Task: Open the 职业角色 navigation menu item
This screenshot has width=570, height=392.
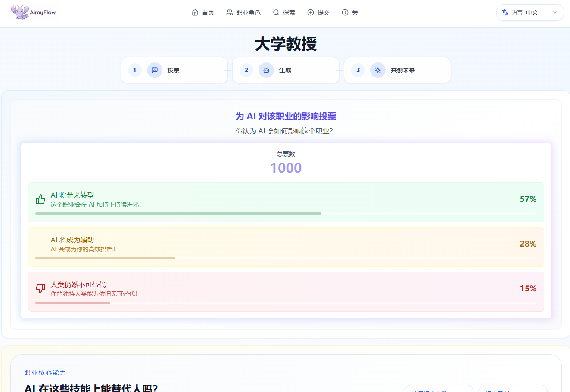Action: point(243,12)
